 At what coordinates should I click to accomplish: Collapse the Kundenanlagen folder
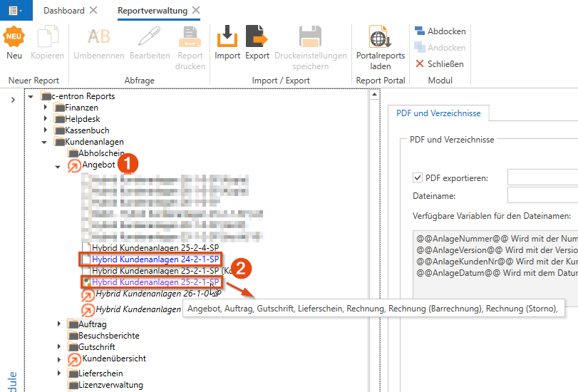point(44,142)
